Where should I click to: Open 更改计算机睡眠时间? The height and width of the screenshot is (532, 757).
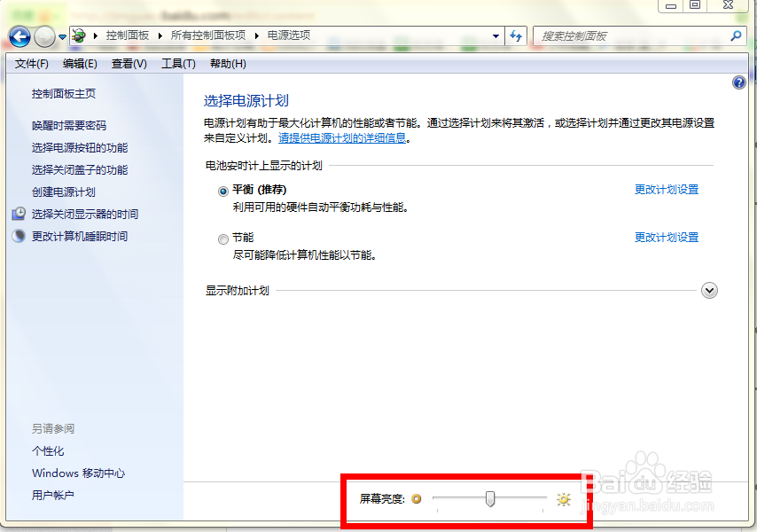(80, 237)
